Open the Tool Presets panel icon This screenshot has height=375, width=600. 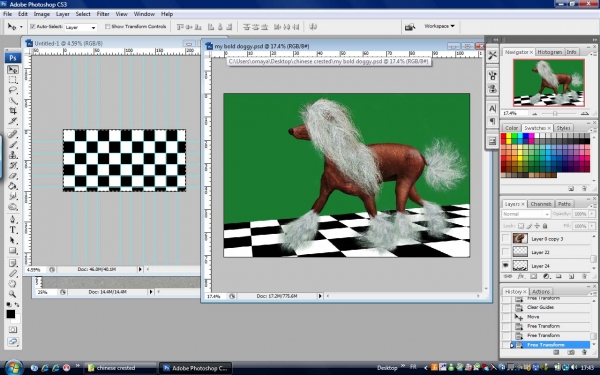492,56
